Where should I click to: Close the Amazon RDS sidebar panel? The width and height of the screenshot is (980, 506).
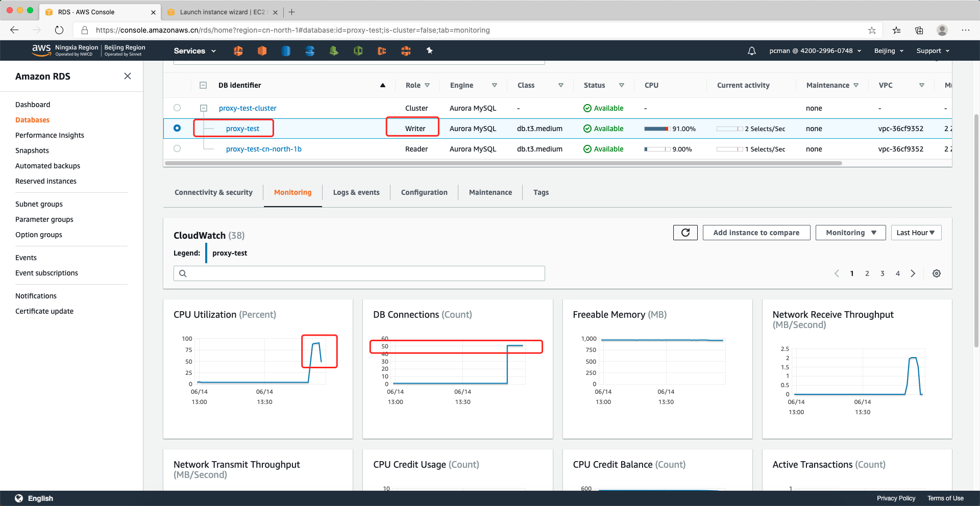pos(128,76)
